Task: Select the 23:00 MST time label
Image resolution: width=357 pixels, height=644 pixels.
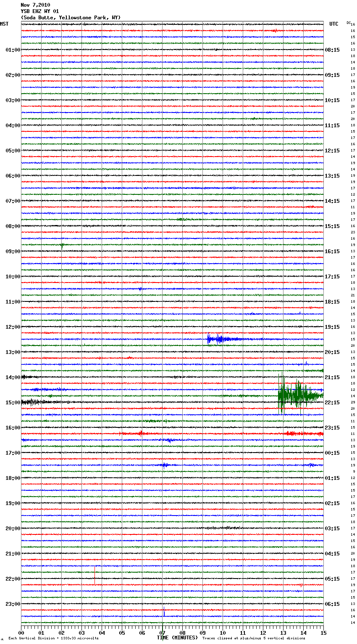Action: tap(13, 604)
